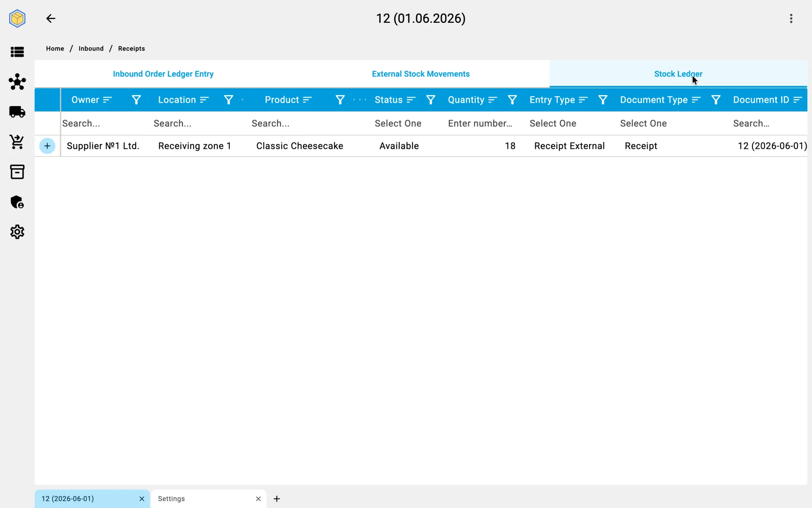This screenshot has width=812, height=508.
Task: Click the Classic Cheesecake cell
Action: coord(299,146)
